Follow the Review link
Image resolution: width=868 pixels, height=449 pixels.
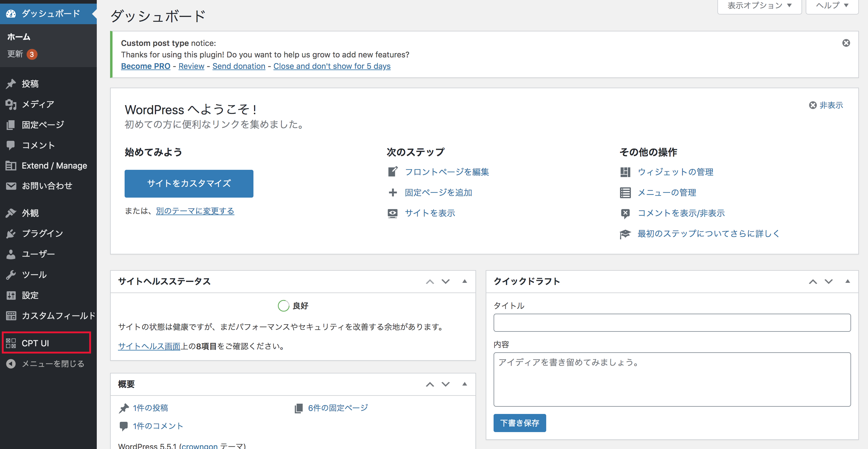coord(191,66)
